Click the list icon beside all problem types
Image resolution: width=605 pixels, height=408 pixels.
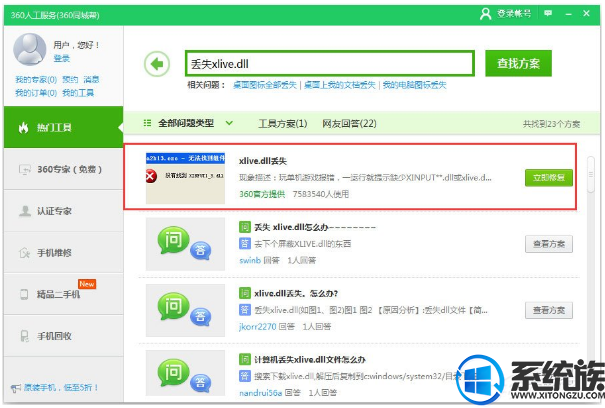147,123
